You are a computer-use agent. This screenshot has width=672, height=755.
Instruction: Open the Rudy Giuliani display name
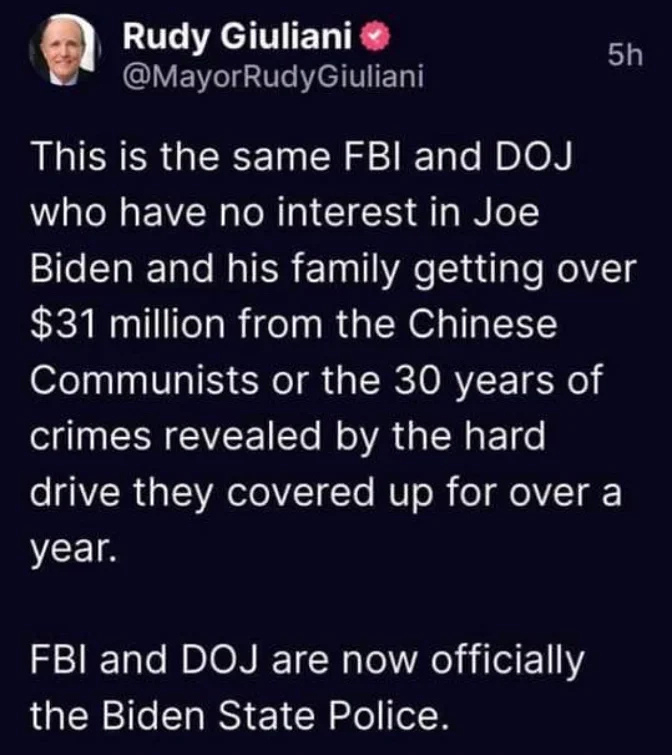[237, 37]
